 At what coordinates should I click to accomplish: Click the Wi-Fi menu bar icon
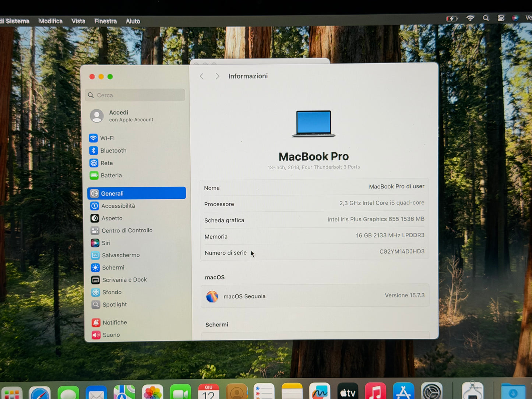[x=470, y=18]
